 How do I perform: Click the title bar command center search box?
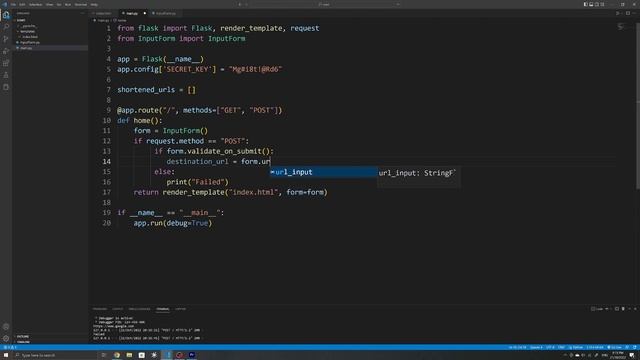(x=325, y=4)
